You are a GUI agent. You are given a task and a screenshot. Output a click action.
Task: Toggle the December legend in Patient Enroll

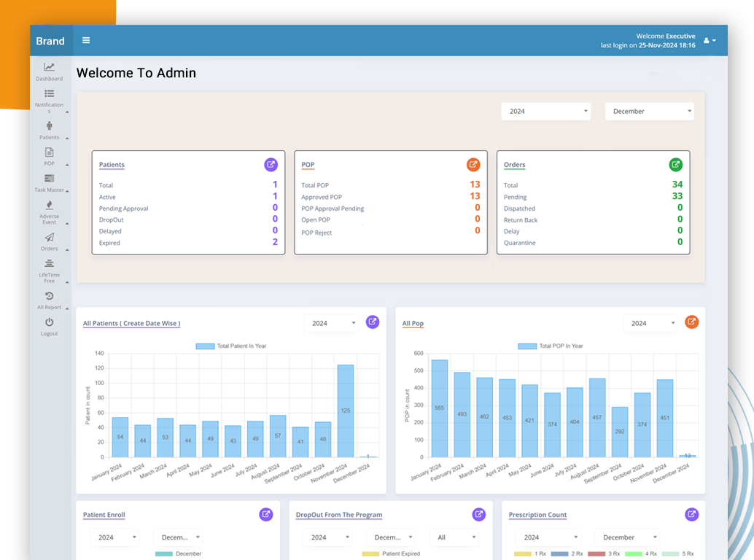click(x=179, y=553)
